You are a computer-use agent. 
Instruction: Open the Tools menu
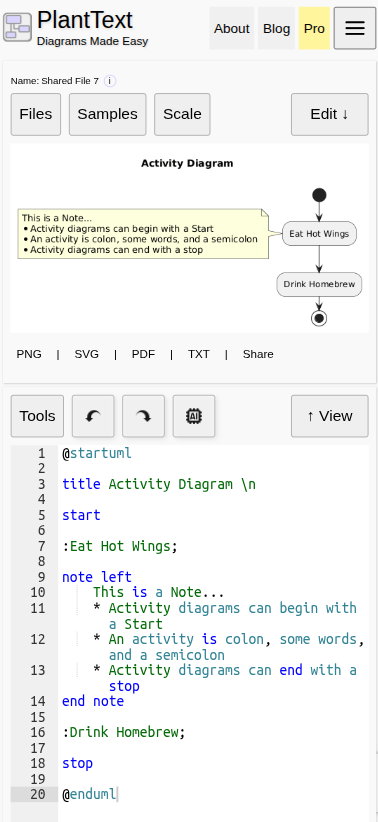(x=37, y=416)
